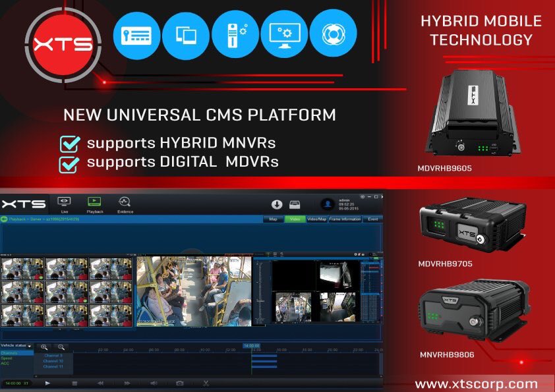Viewport: 555px width, 392px height.
Task: Open the www.xtscorp.com link
Action: 476,384
